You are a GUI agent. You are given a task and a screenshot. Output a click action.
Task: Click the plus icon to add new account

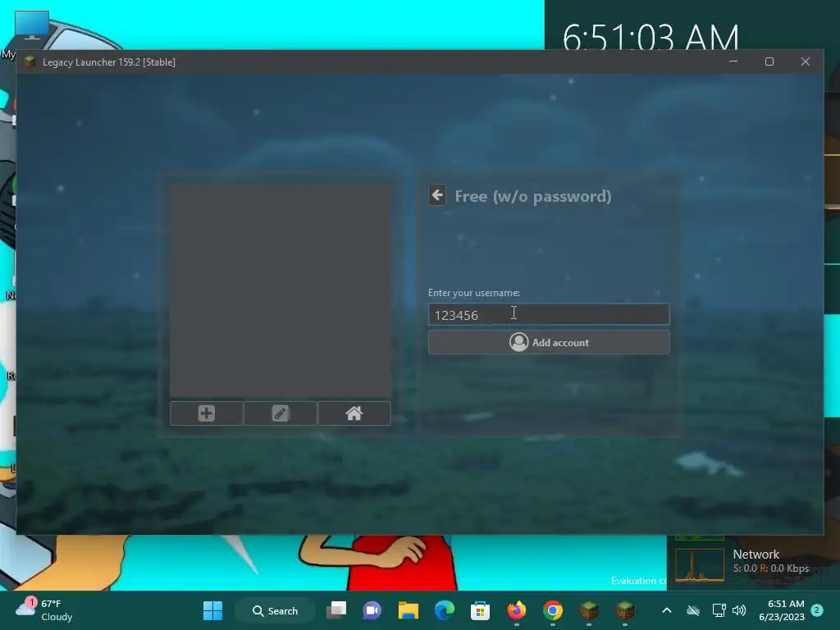coord(206,413)
